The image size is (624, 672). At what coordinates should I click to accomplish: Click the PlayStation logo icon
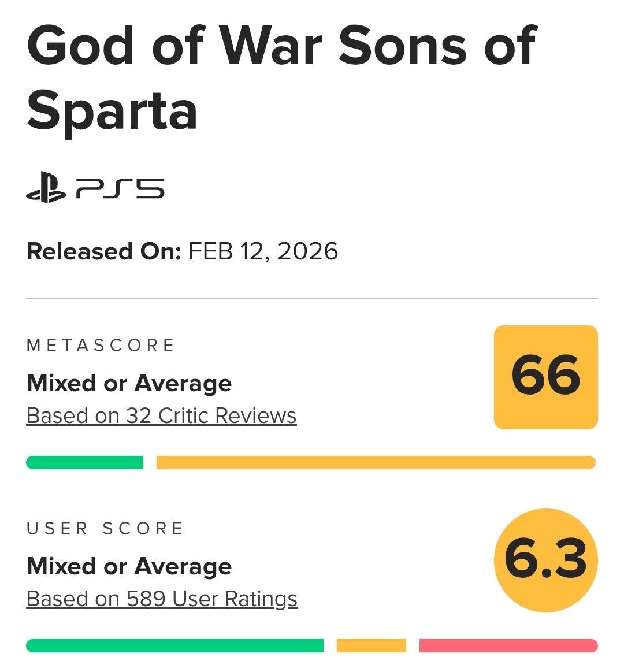pyautogui.click(x=46, y=187)
